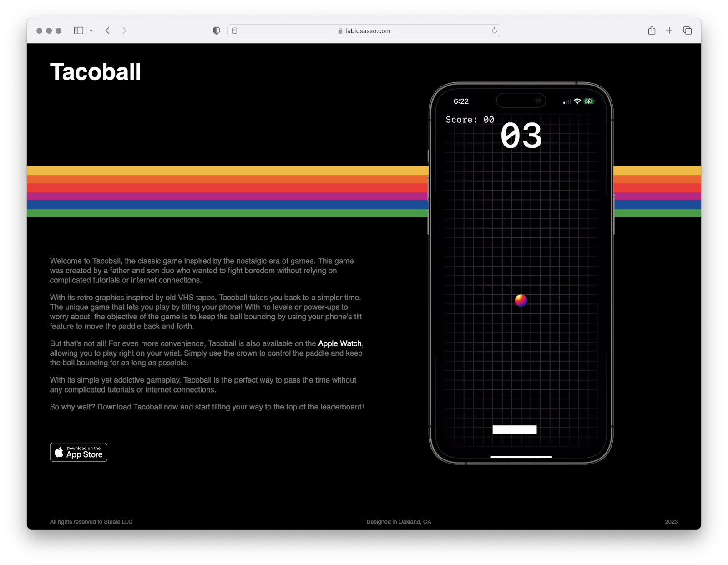Open the privacy report shield icon
The image size is (728, 565).
[x=217, y=30]
